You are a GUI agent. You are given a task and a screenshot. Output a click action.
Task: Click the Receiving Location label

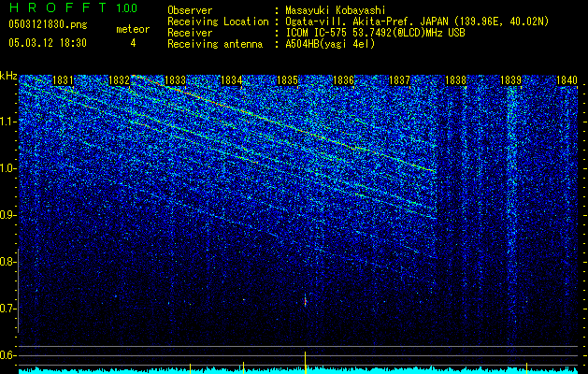point(218,22)
